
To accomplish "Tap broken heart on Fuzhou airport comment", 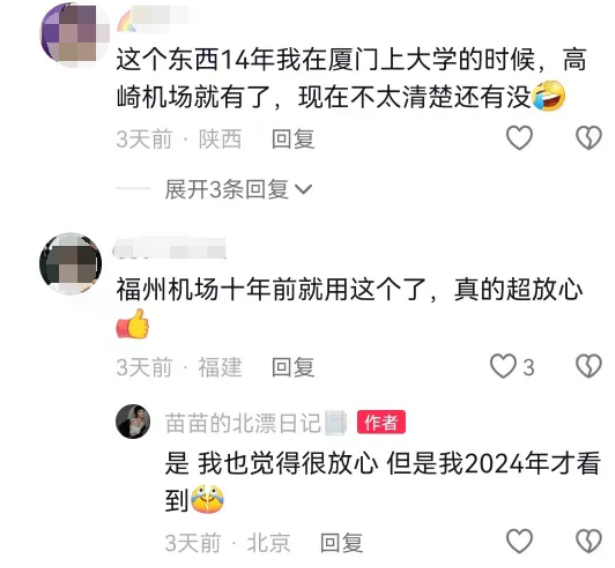I will coord(588,366).
